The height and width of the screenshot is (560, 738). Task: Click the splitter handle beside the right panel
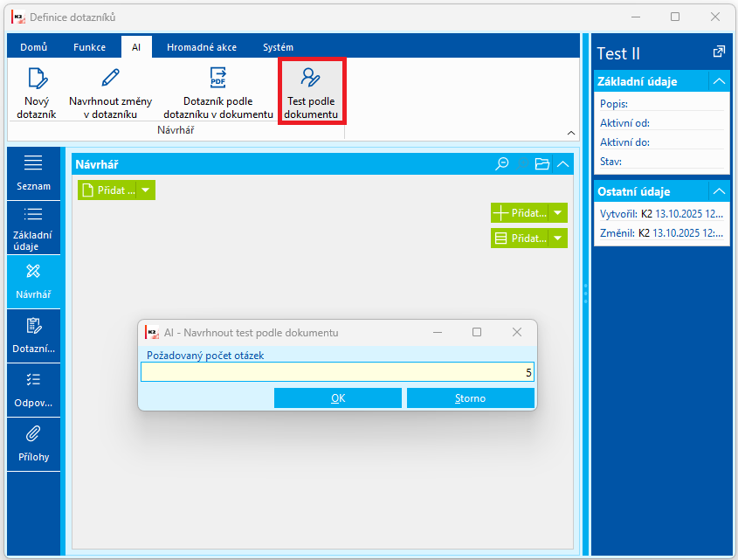click(585, 294)
